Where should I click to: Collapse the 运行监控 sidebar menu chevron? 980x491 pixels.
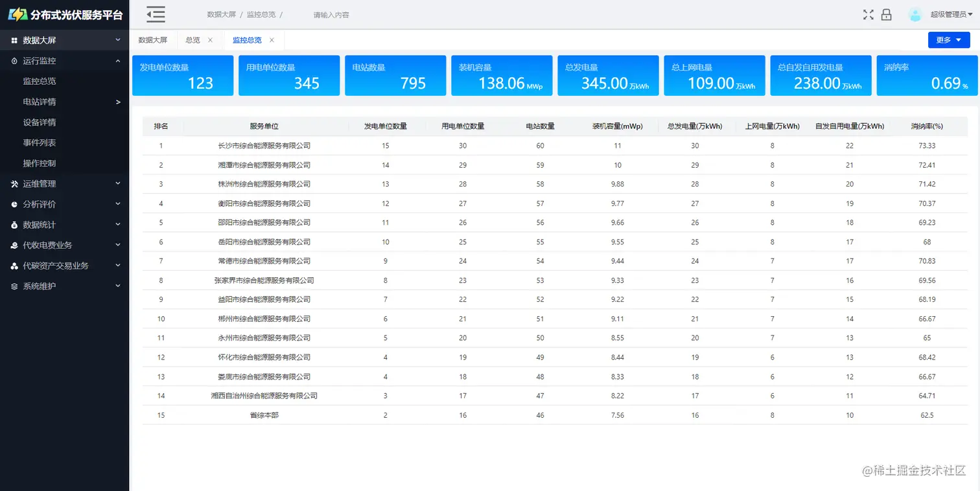pyautogui.click(x=118, y=61)
